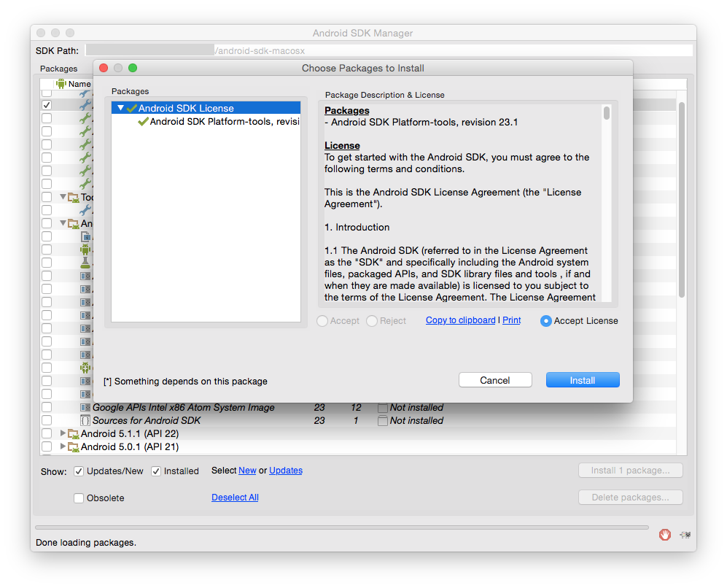Collapse the Android SDK License tree node
Viewport: 727px width, 588px height.
[x=120, y=108]
